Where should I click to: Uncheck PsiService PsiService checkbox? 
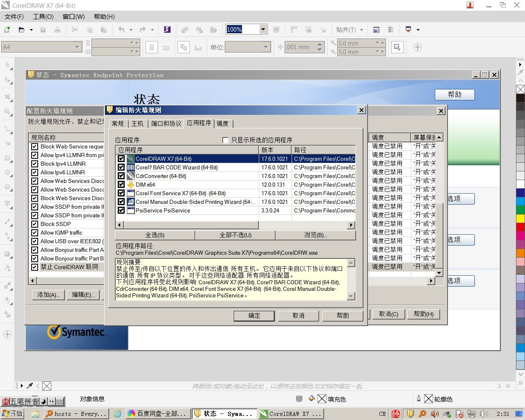click(x=121, y=210)
